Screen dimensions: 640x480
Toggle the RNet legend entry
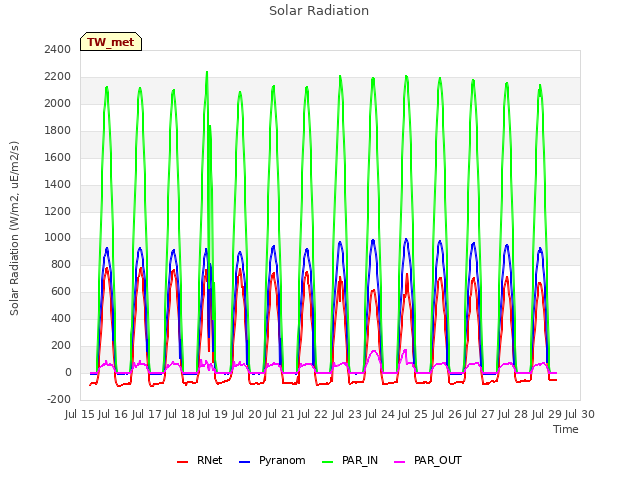click(200, 460)
